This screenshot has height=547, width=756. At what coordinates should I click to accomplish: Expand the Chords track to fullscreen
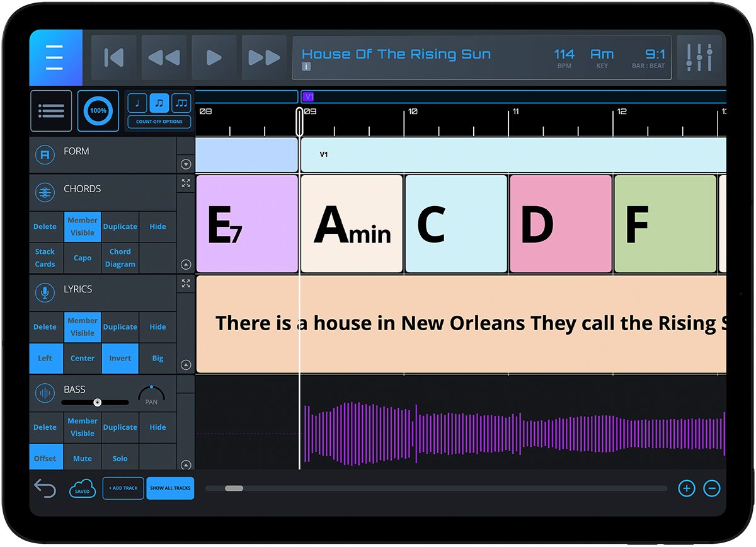tap(186, 183)
